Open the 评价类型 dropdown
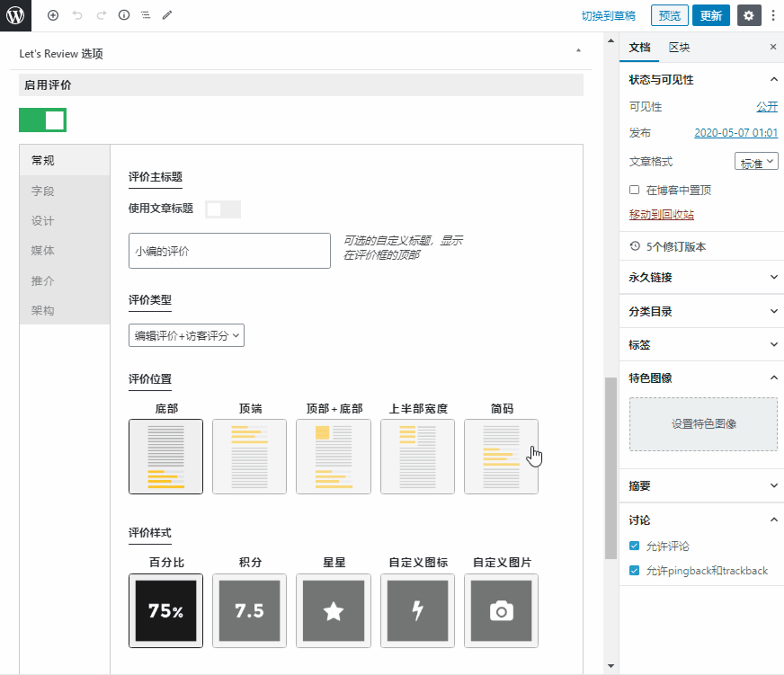Screen dimensions: 784x675 [x=186, y=335]
